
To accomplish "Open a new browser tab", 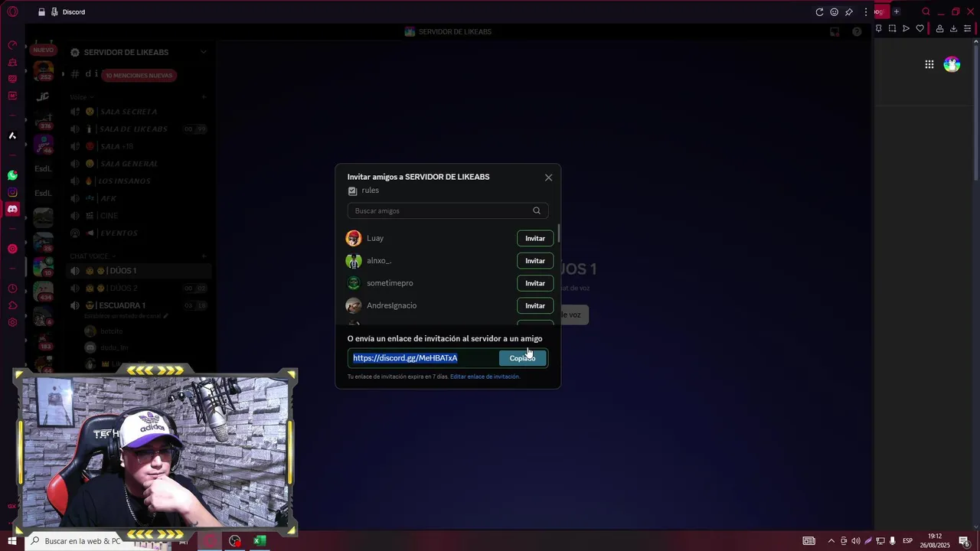I will coord(897,11).
